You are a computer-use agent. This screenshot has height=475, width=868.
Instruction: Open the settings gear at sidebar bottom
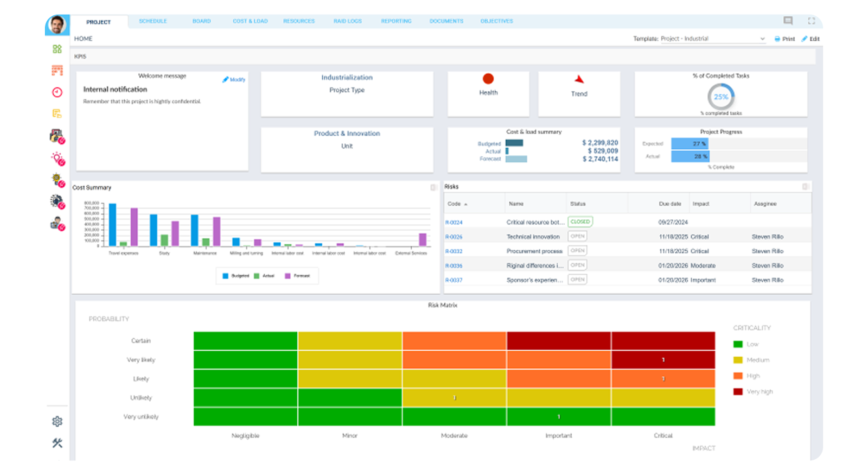[x=57, y=421]
